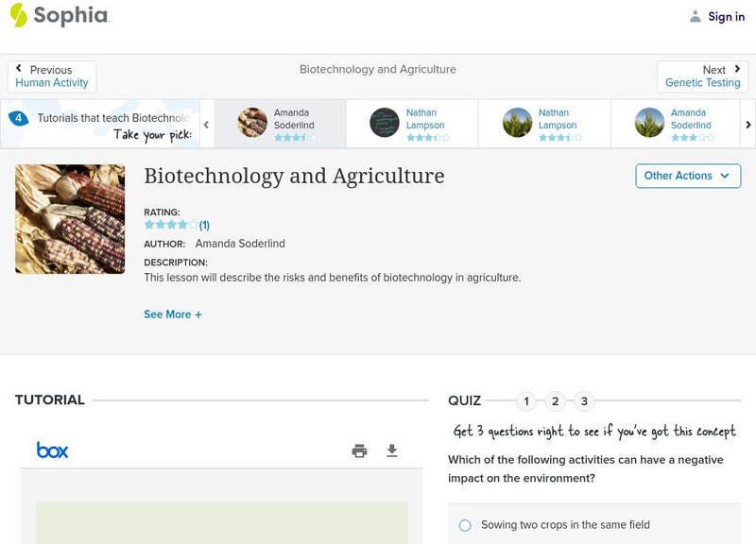Click the left carousel chevron
756x544 pixels.
click(x=204, y=124)
